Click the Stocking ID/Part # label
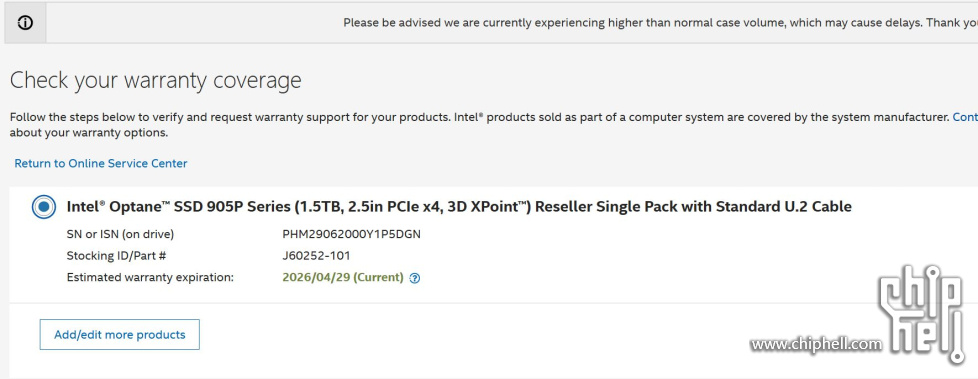 click(117, 256)
